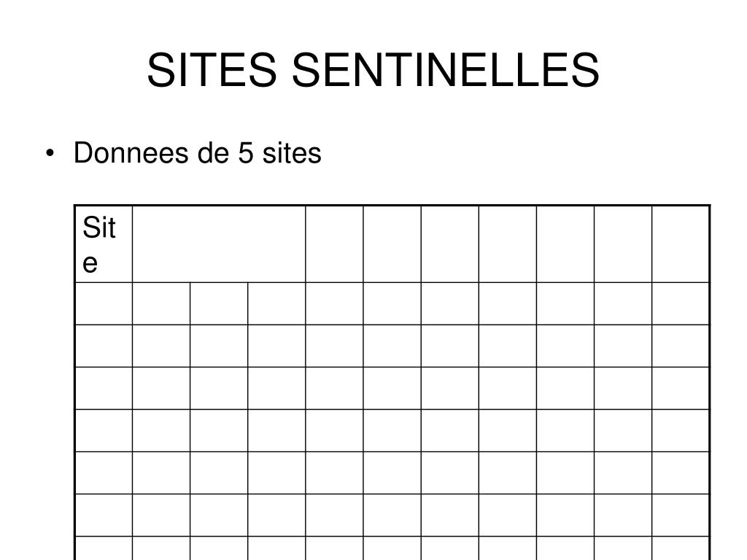Click the last cell of the first row below header
The image size is (747, 560).
681,304
